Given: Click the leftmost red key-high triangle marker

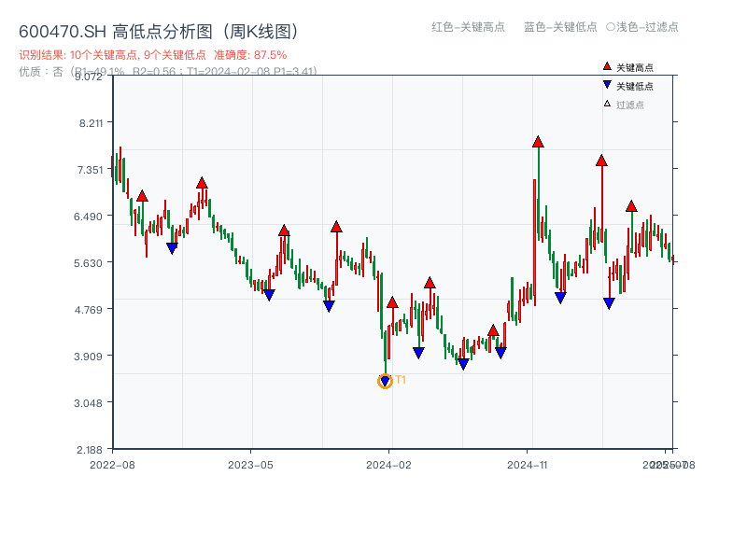Looking at the screenshot, I should 141,195.
